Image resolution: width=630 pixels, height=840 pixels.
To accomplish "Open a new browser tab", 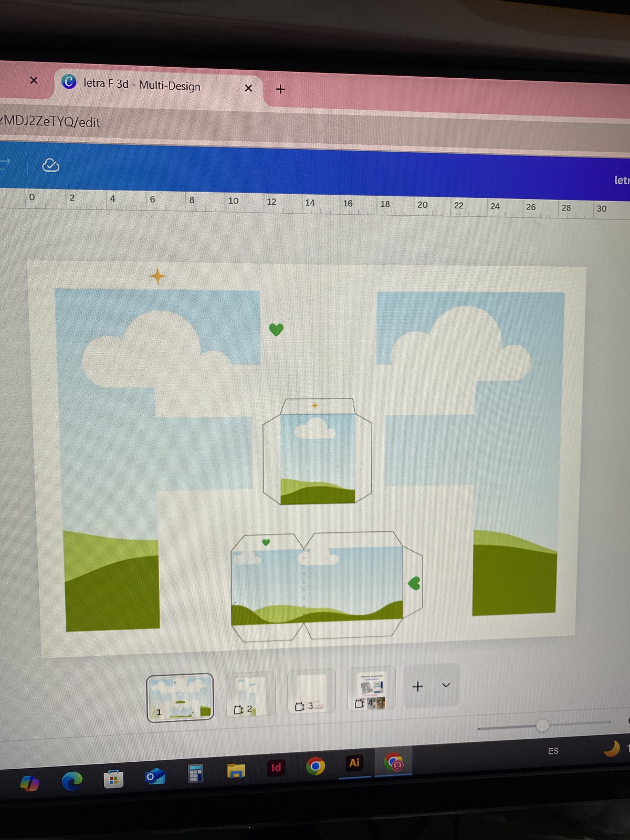I will tap(280, 89).
